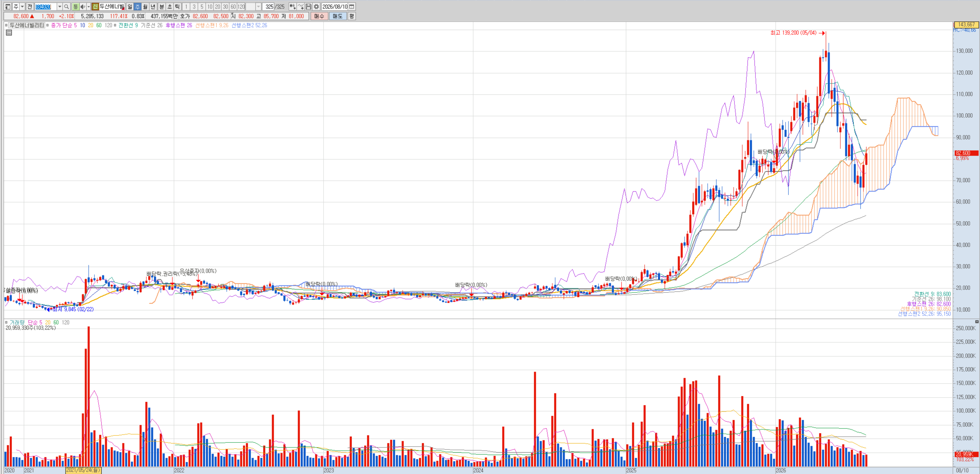Click the 호가 label in quote bar
The width and height of the screenshot is (980, 474).
coord(185,16)
